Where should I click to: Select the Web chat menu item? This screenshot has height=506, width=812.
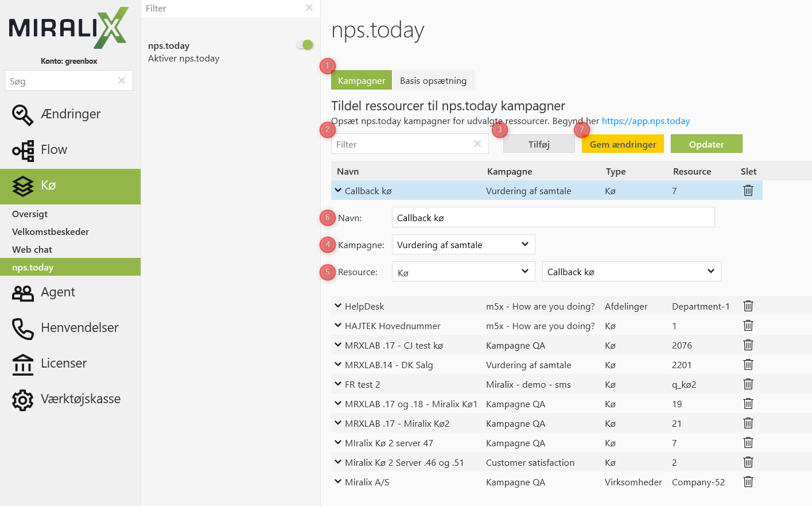pyautogui.click(x=32, y=250)
